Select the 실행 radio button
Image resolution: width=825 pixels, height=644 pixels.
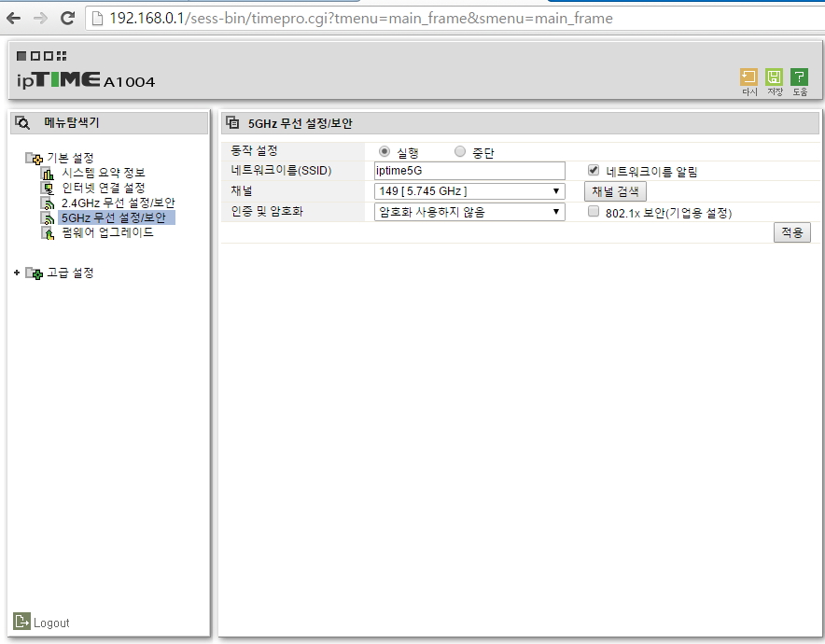tap(385, 151)
